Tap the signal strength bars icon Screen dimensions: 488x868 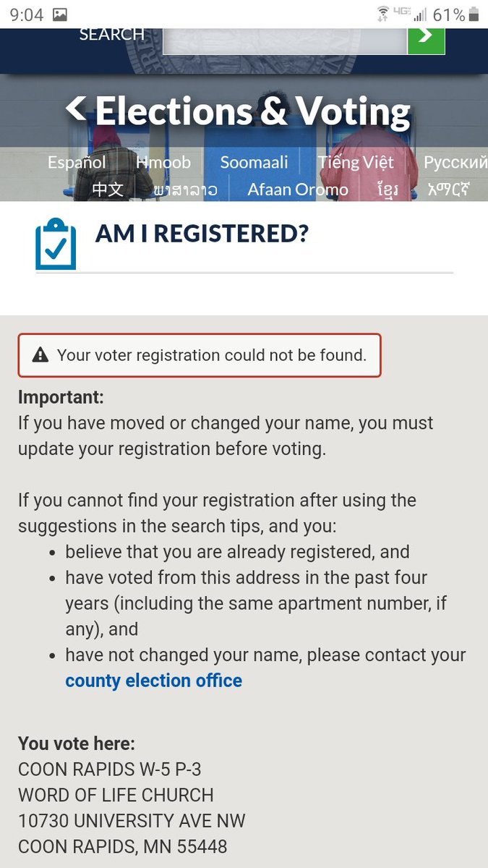[x=420, y=14]
